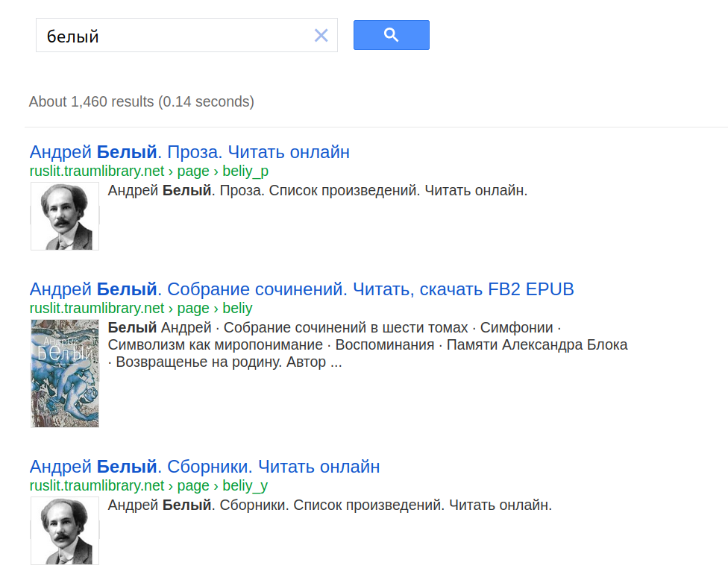Click 'page' in the third result URL
The image size is (728, 583).
(x=193, y=485)
